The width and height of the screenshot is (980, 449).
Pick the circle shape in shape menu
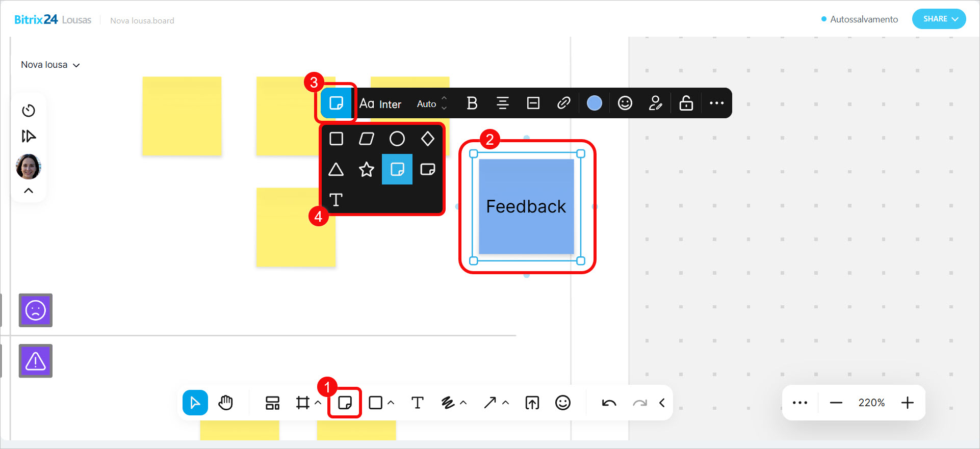(x=397, y=139)
